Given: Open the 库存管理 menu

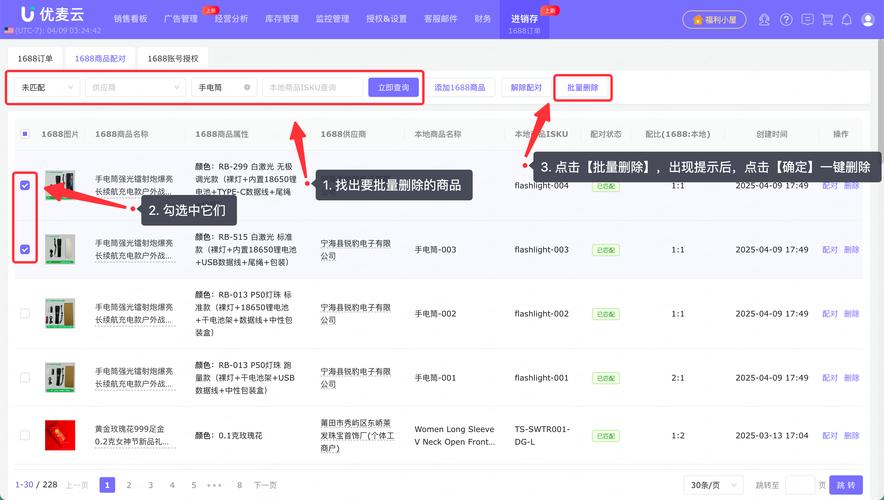Looking at the screenshot, I should click(282, 19).
